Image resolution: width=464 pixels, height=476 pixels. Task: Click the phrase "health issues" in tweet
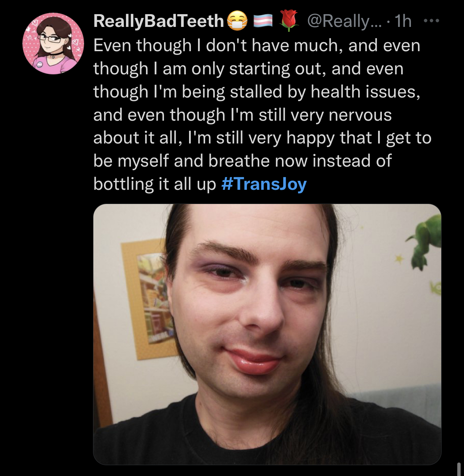(x=365, y=92)
